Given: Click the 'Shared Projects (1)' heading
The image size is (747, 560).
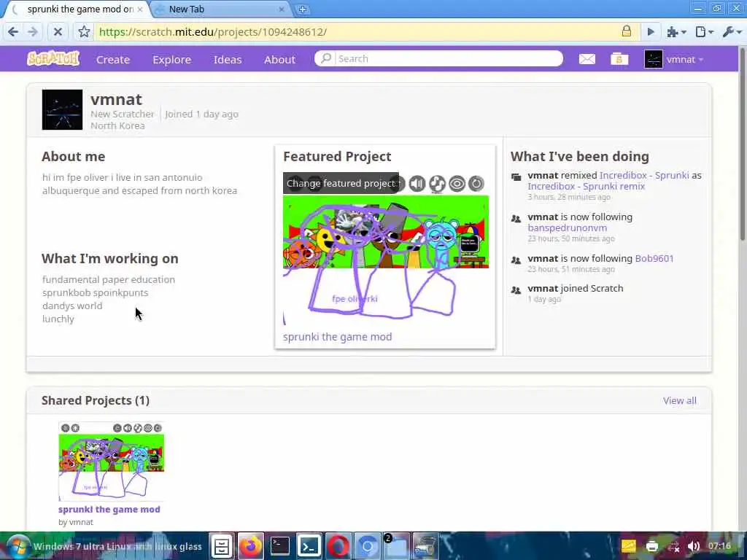Looking at the screenshot, I should [96, 400].
